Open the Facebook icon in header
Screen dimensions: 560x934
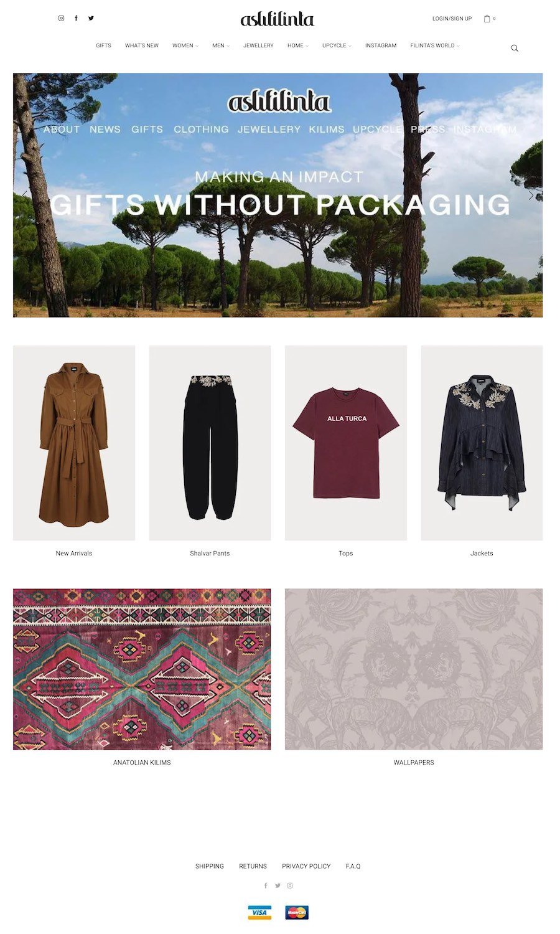point(76,18)
